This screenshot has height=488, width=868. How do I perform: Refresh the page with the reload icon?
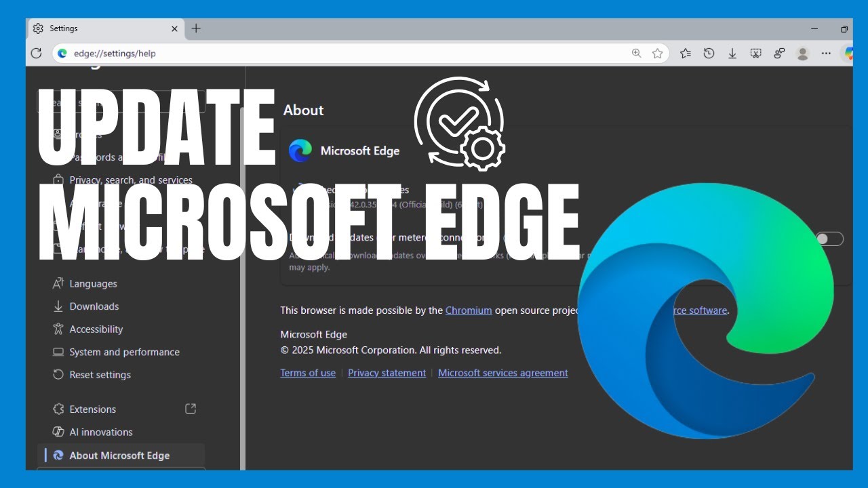pos(37,53)
